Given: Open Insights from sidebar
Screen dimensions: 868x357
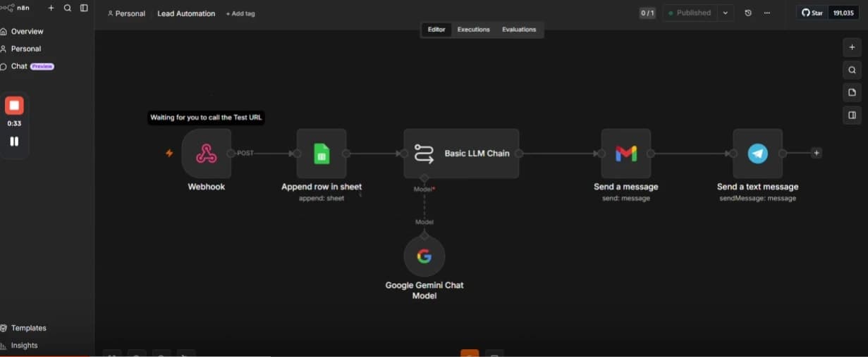Looking at the screenshot, I should tap(19, 346).
